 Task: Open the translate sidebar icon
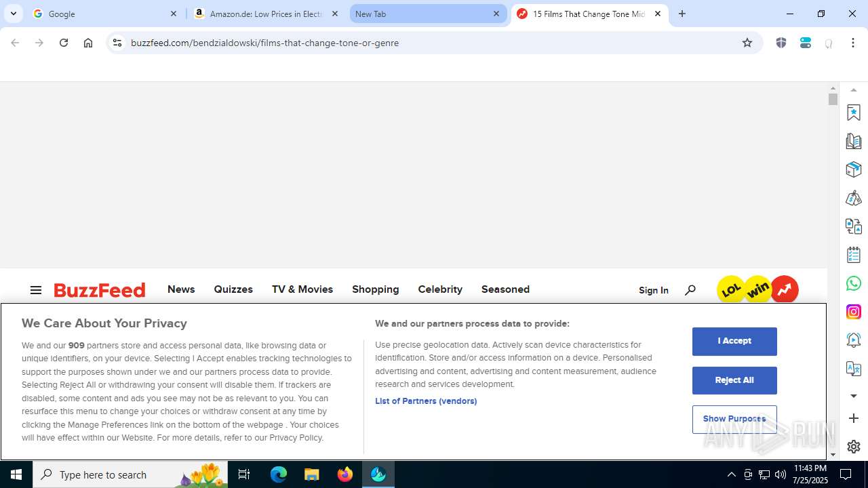(854, 369)
